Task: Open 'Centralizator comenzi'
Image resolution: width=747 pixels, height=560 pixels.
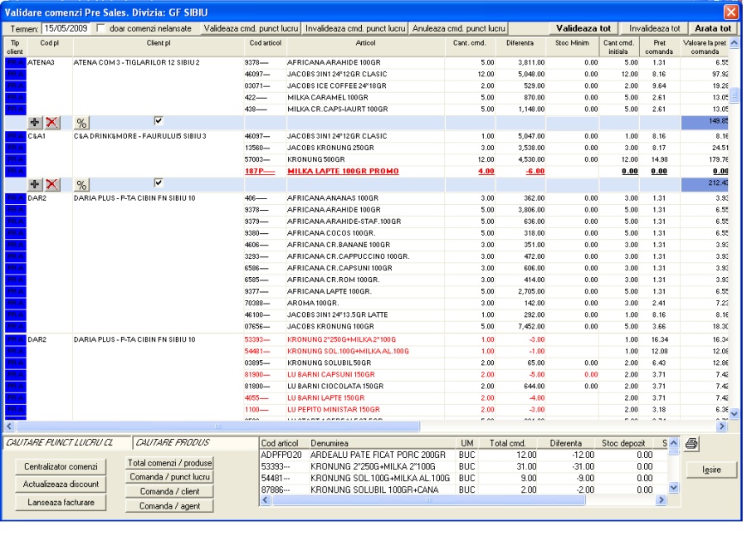Action: (61, 466)
